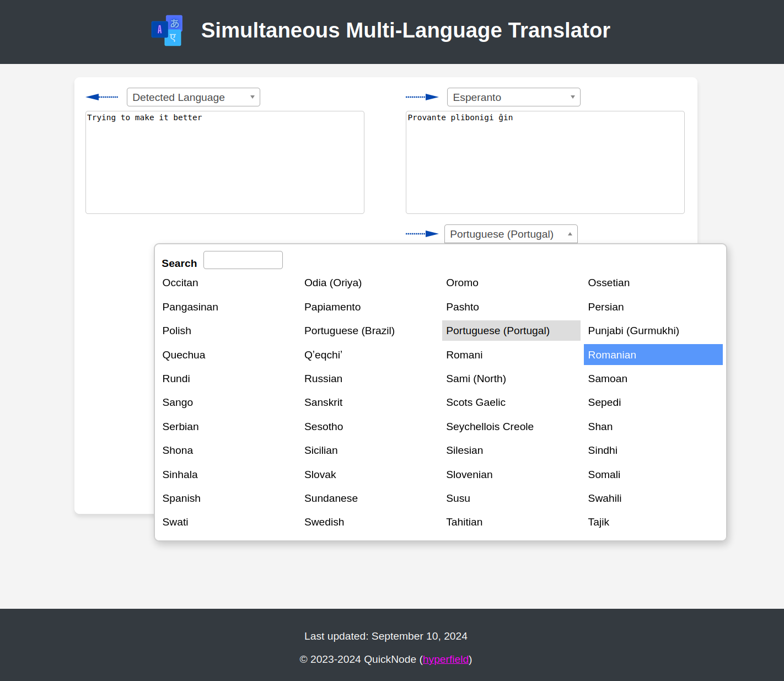Choose Spanish in the language picker
784x681 pixels.
coord(181,498)
